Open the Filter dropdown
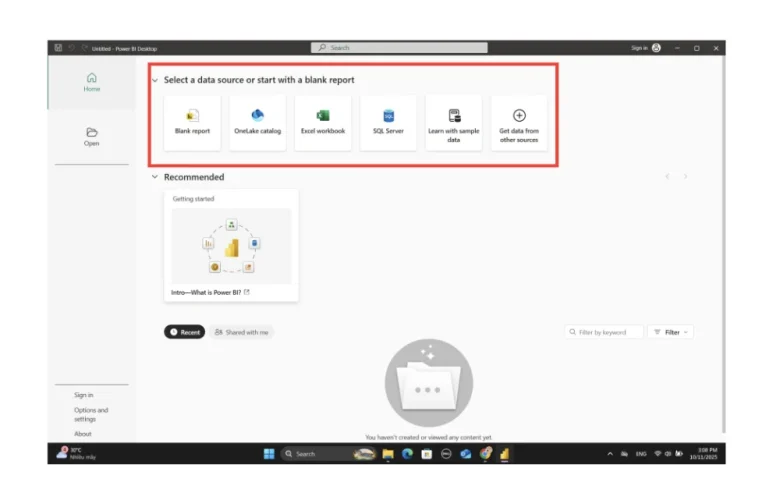The image size is (762, 500). tap(671, 332)
